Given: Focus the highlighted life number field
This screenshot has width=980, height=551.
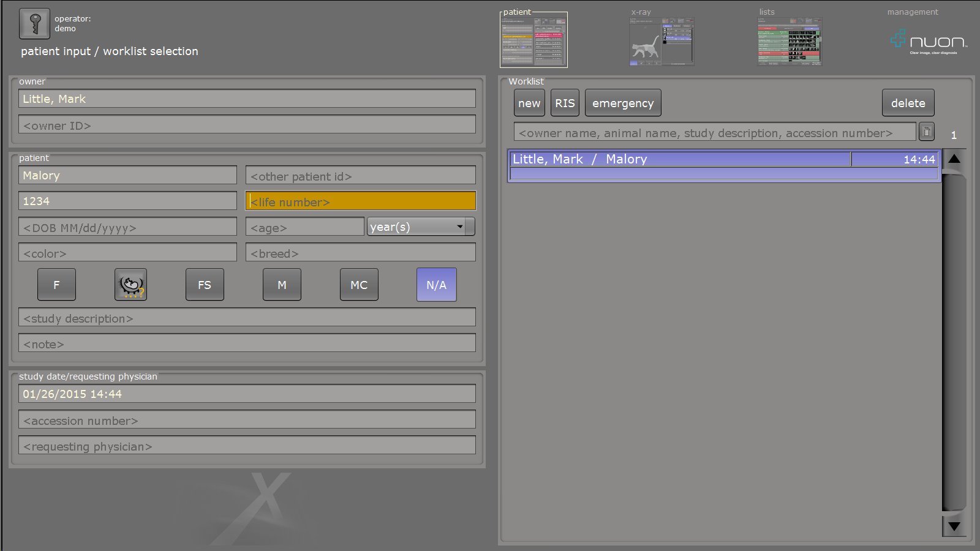Looking at the screenshot, I should pos(361,201).
